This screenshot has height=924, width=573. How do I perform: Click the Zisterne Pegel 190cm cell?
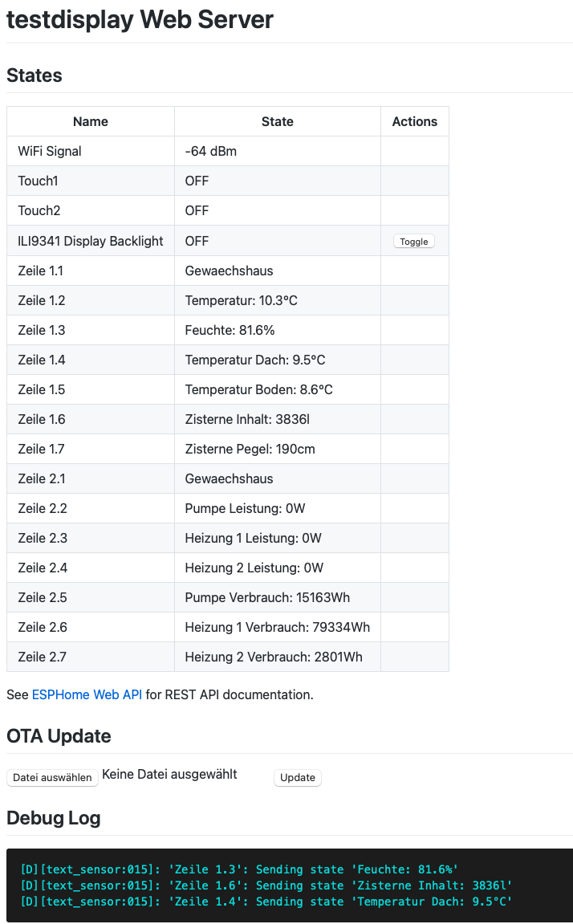[278, 449]
